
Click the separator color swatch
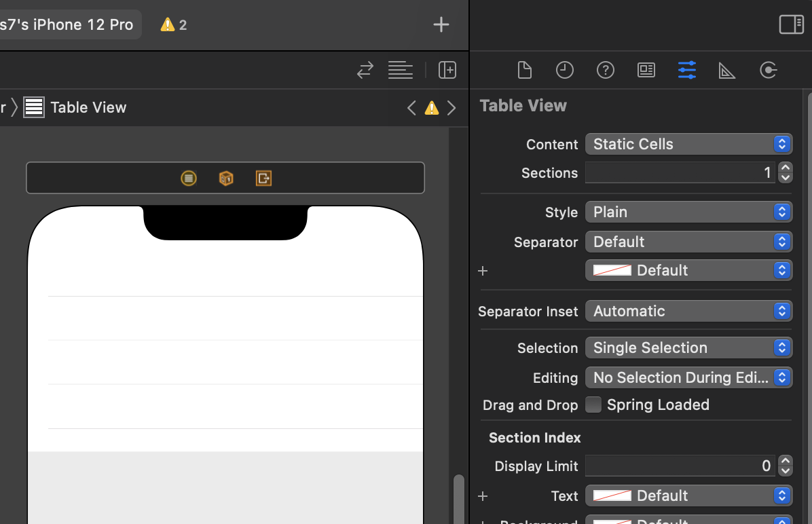click(x=612, y=270)
